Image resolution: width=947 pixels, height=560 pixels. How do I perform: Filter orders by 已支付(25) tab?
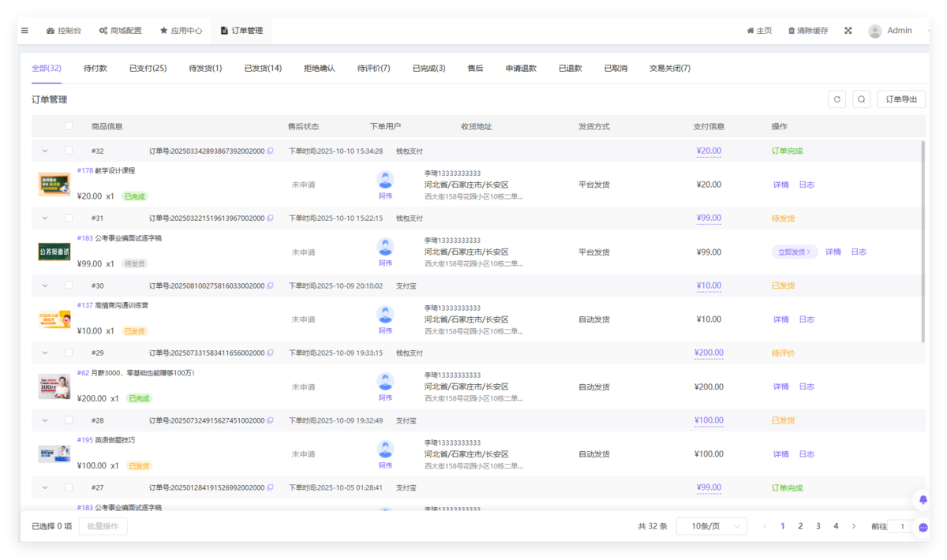[148, 69]
